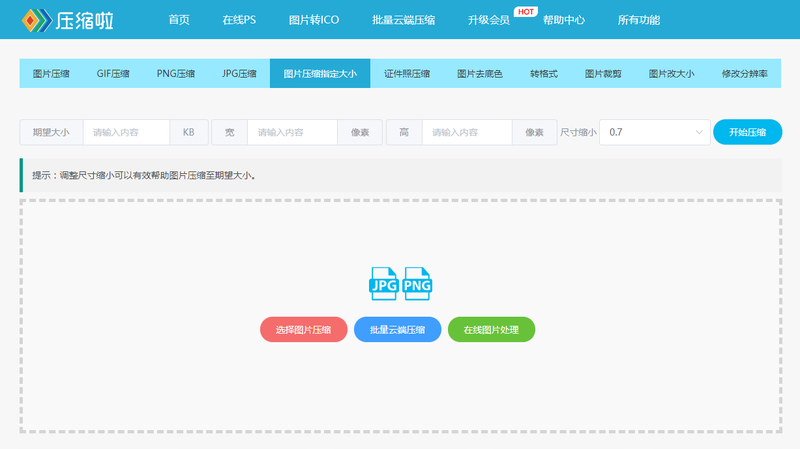Go to 首页 in top navigation
The height and width of the screenshot is (449, 800).
tap(179, 20)
